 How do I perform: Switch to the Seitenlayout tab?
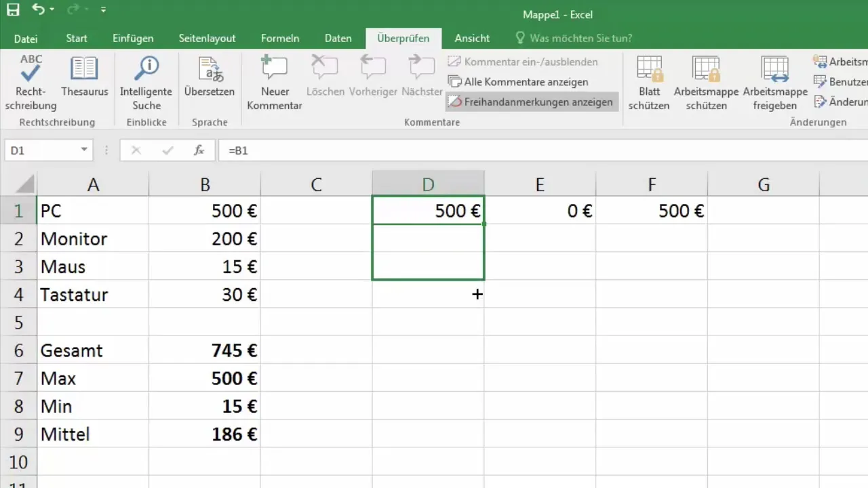coord(208,39)
